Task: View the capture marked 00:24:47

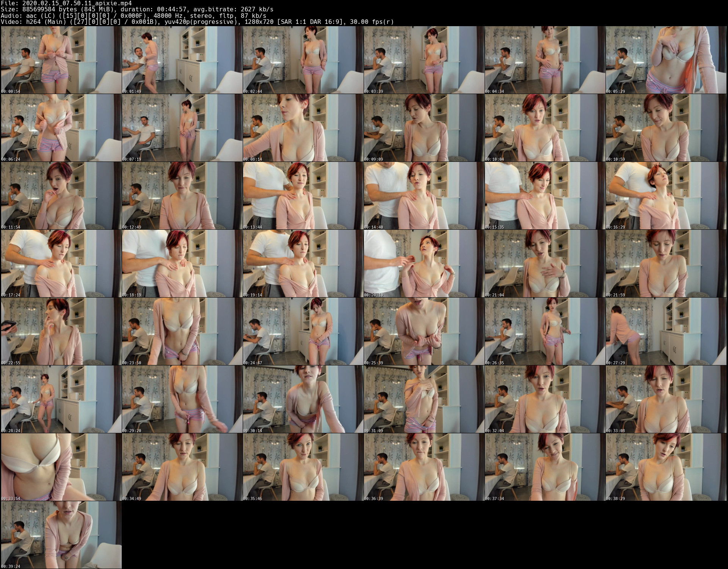Action: [303, 331]
